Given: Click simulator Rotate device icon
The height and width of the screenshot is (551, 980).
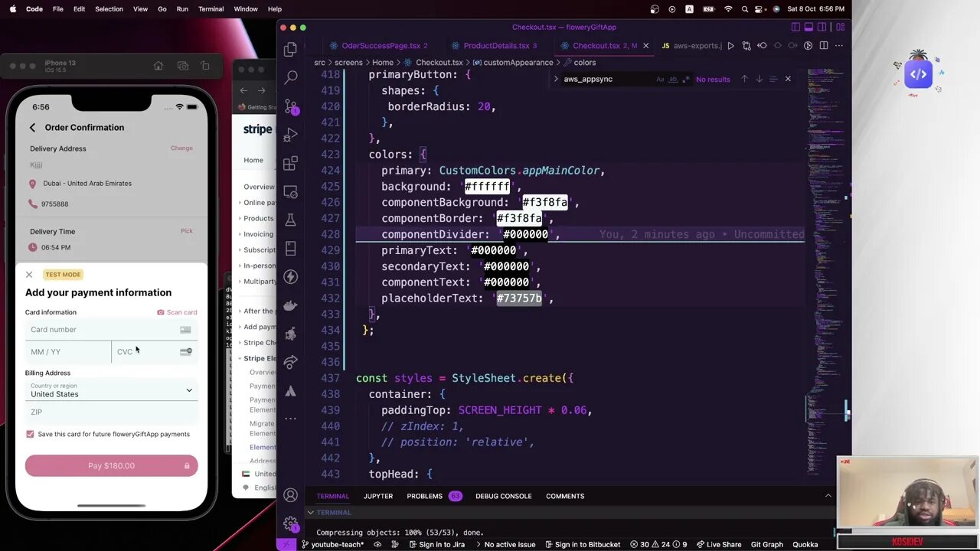Looking at the screenshot, I should pos(205,67).
